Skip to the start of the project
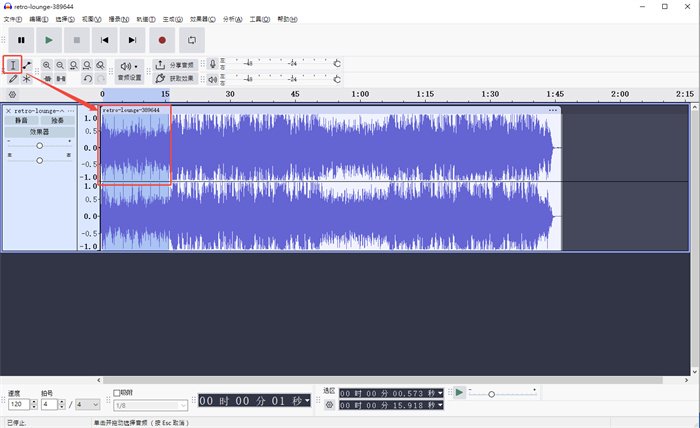Screen dimensions: 700x428 click(104, 40)
